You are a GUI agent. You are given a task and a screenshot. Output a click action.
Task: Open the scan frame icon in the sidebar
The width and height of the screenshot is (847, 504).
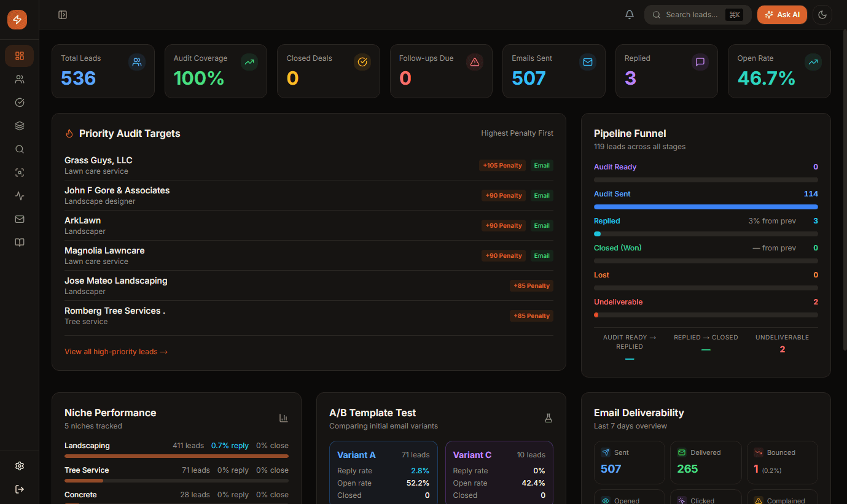(20, 173)
